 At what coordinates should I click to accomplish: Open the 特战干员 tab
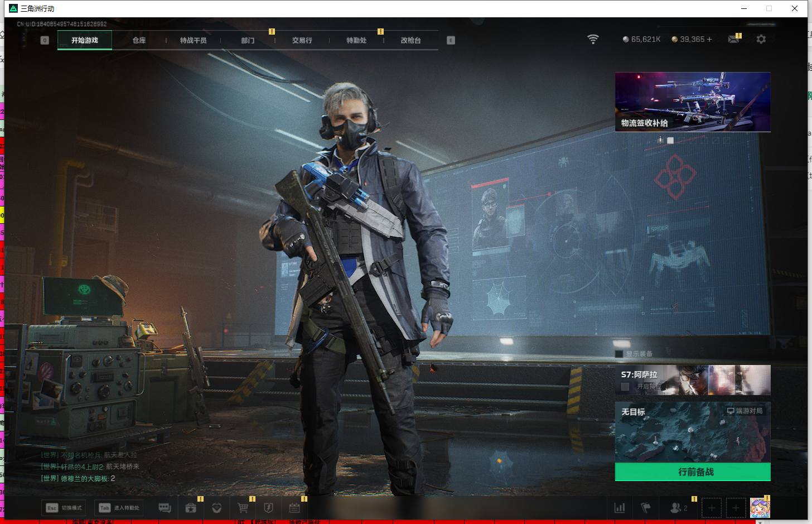coord(193,40)
